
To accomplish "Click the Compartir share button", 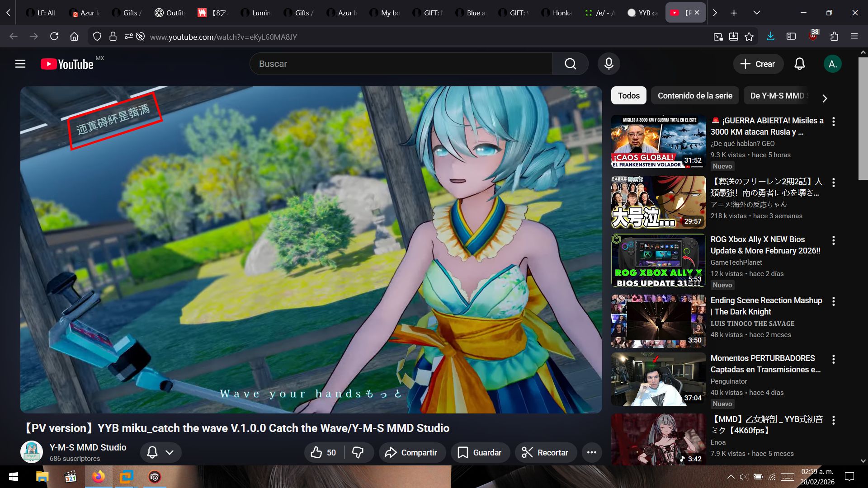I will pyautogui.click(x=411, y=452).
